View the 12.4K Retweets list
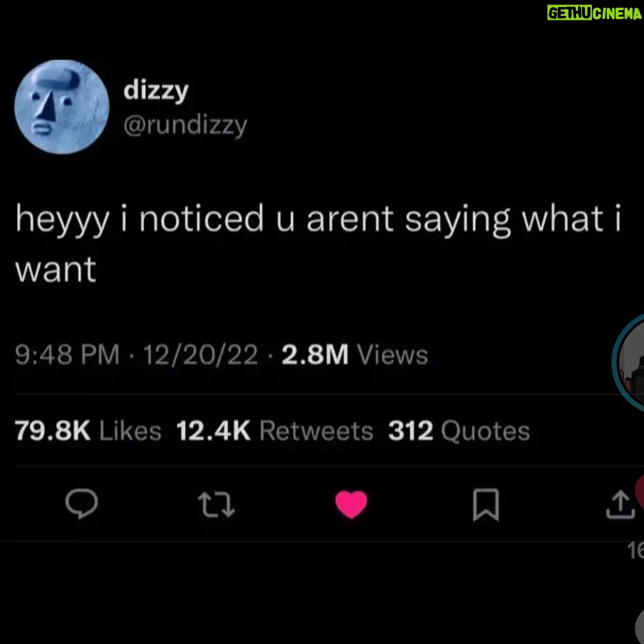The width and height of the screenshot is (644, 644). (275, 431)
